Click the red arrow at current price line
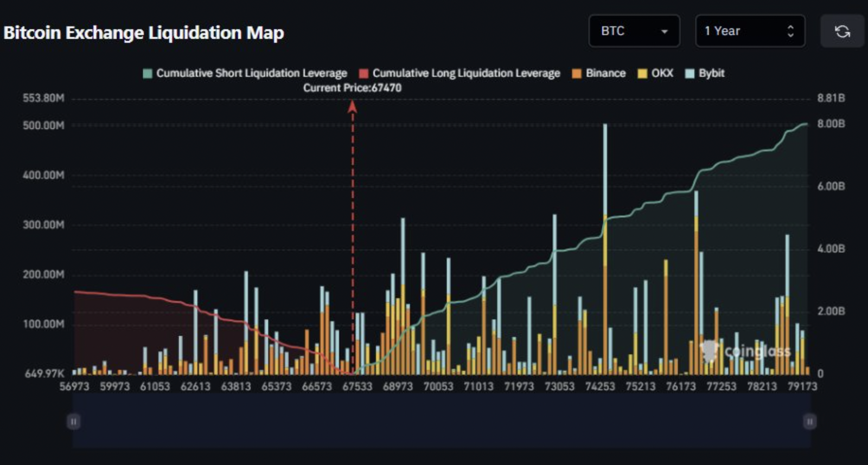868x465 pixels. tap(352, 107)
